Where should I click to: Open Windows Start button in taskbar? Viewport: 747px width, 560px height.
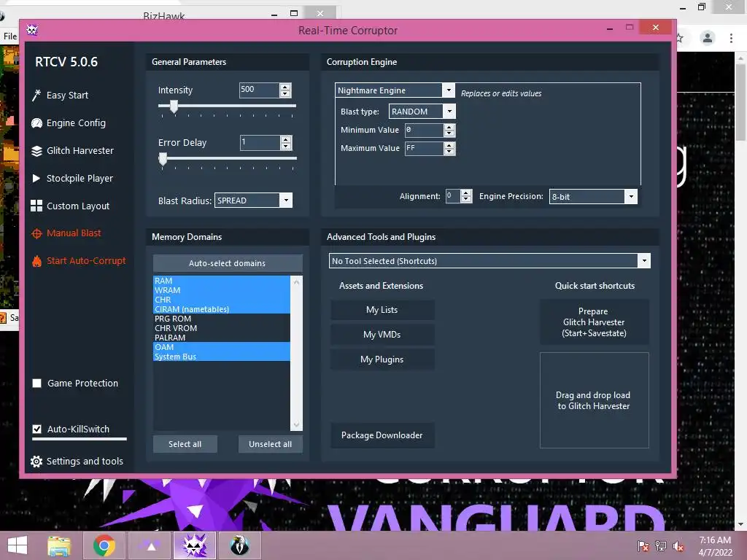[x=18, y=545]
